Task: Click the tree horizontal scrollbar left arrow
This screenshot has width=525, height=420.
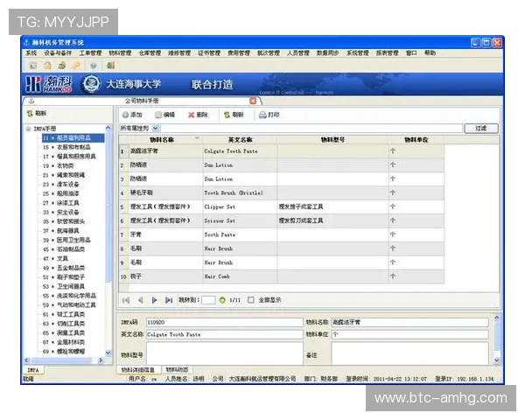Action: click(x=27, y=360)
